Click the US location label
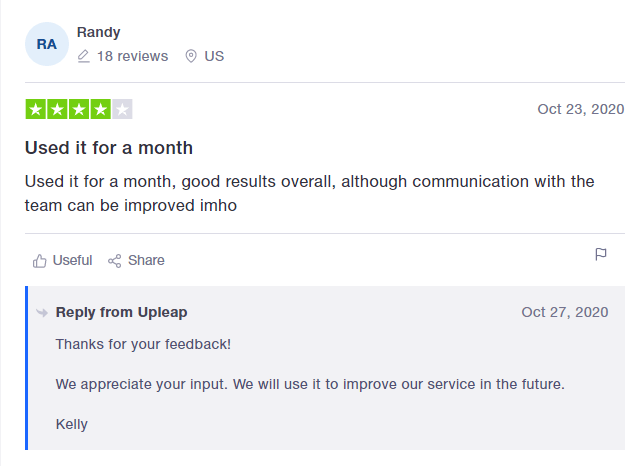 214,56
